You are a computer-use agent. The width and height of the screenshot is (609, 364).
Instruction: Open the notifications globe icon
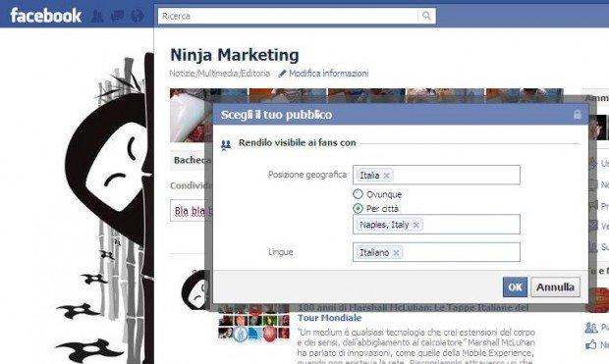[138, 16]
